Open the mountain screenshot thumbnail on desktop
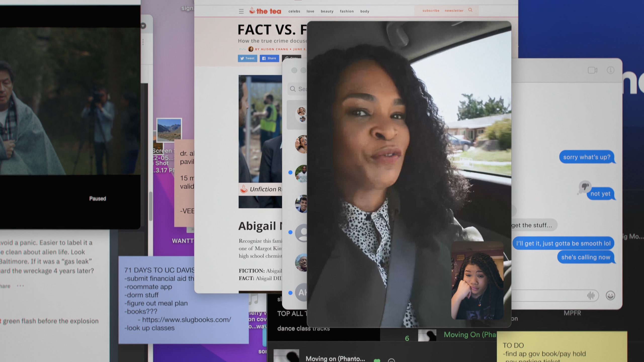Image resolution: width=644 pixels, height=362 pixels. pyautogui.click(x=169, y=130)
